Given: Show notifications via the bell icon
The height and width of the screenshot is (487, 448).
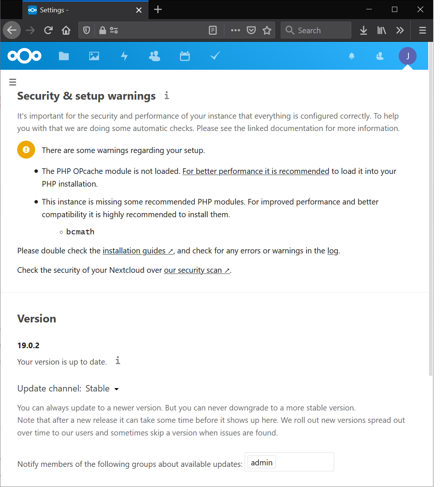Looking at the screenshot, I should (x=352, y=56).
